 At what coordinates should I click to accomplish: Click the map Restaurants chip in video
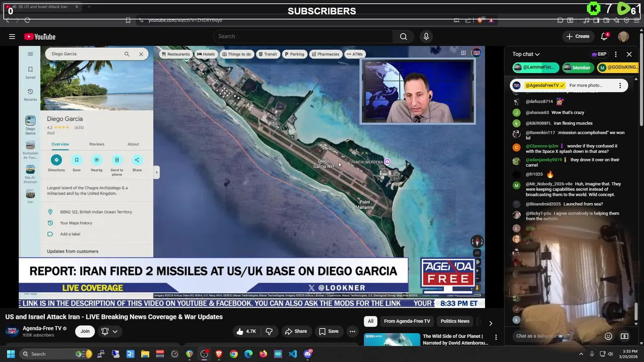176,54
